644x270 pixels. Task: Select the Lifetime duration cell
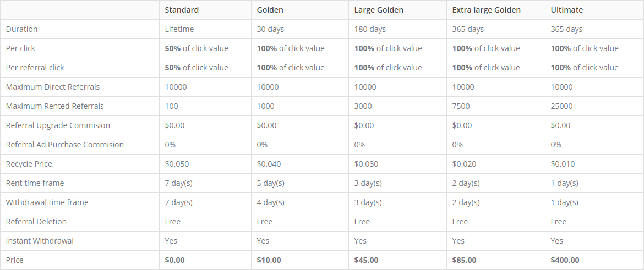[179, 29]
